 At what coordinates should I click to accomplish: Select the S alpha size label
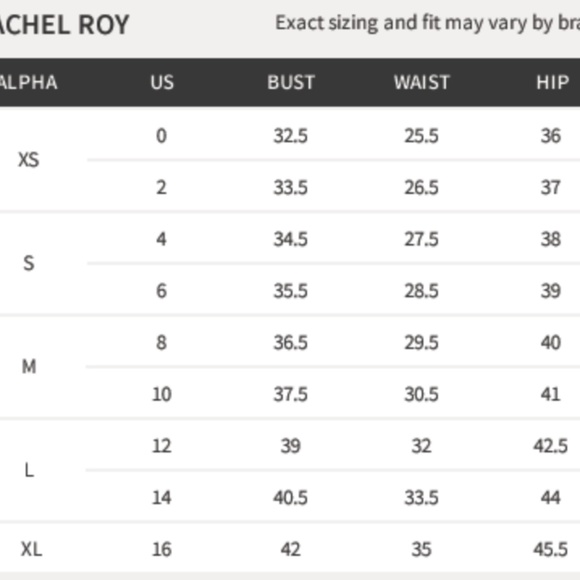point(29,263)
